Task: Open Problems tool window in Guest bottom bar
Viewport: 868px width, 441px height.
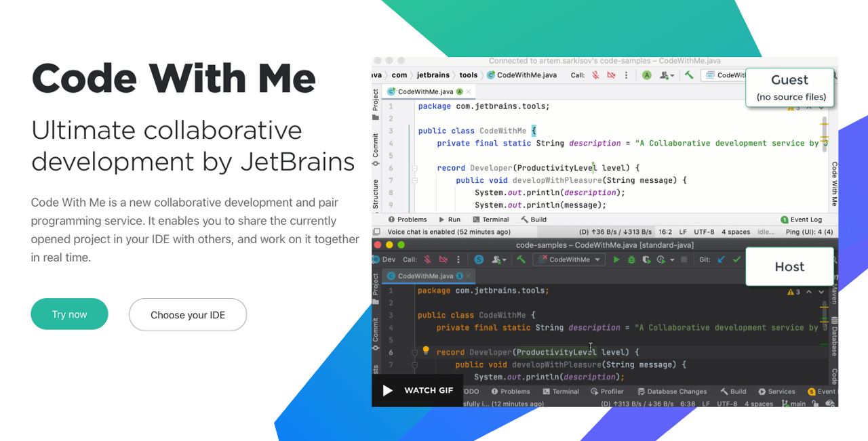Action: point(407,219)
